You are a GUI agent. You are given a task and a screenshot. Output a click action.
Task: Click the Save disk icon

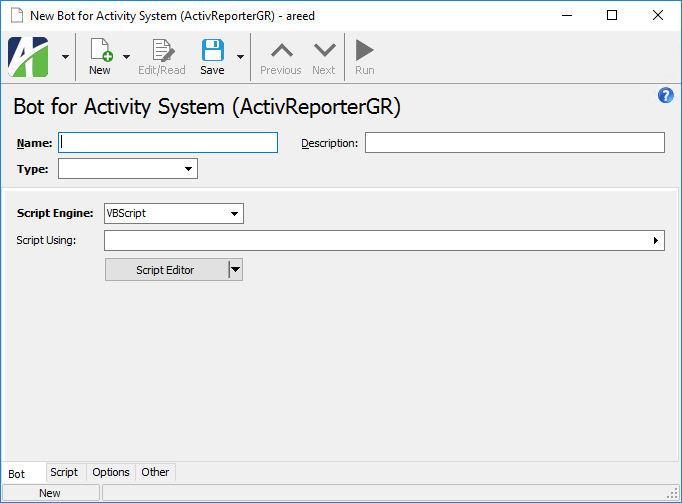[212, 52]
